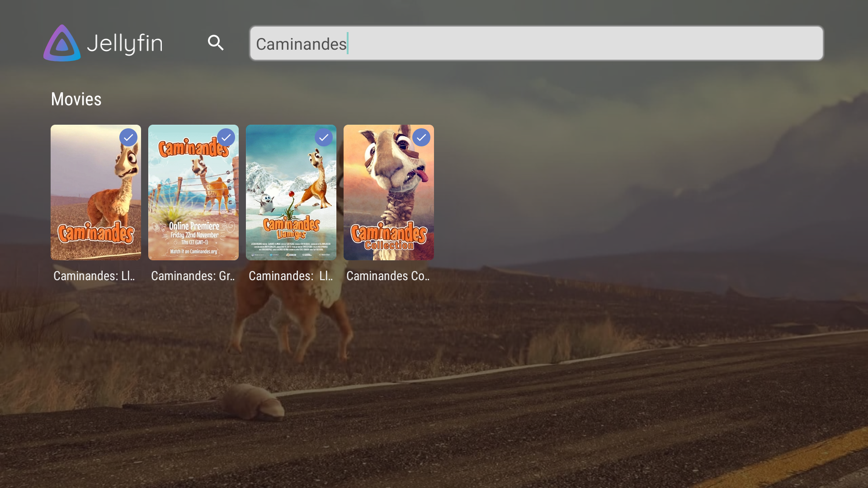
Task: Uncheck the Caminandes: Llama Drama selection checkmark
Action: coord(128,137)
